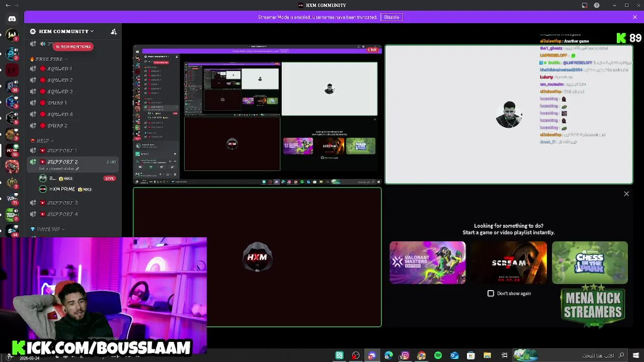Viewport: 644px width, 362px height.
Task: Collapse the FREE FIRE category
Action: tap(49, 59)
